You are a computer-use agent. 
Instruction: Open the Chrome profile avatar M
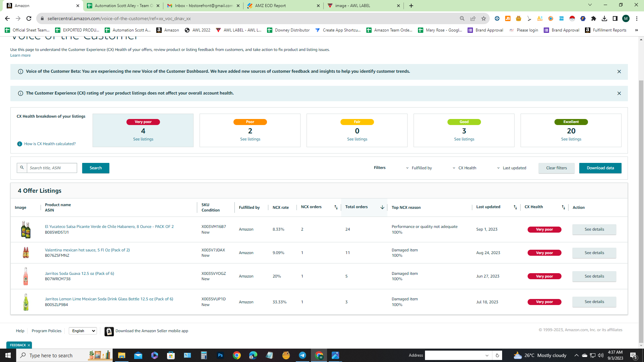[626, 18]
